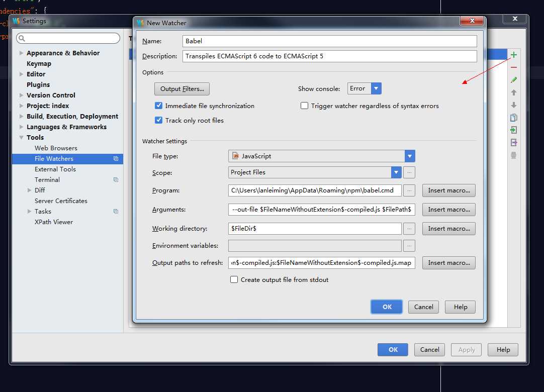
Task: Click OK in the Settings window
Action: [x=393, y=350]
